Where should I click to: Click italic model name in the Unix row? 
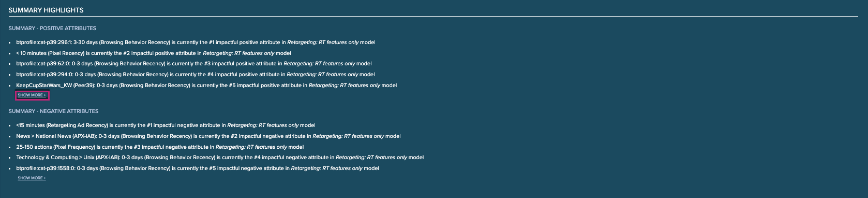(371, 158)
